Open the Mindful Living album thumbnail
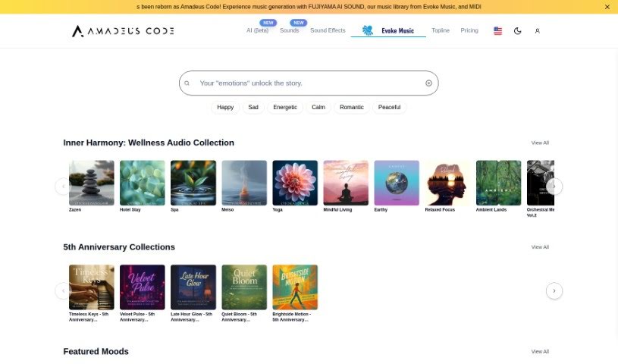The image size is (618, 364). coord(346,183)
